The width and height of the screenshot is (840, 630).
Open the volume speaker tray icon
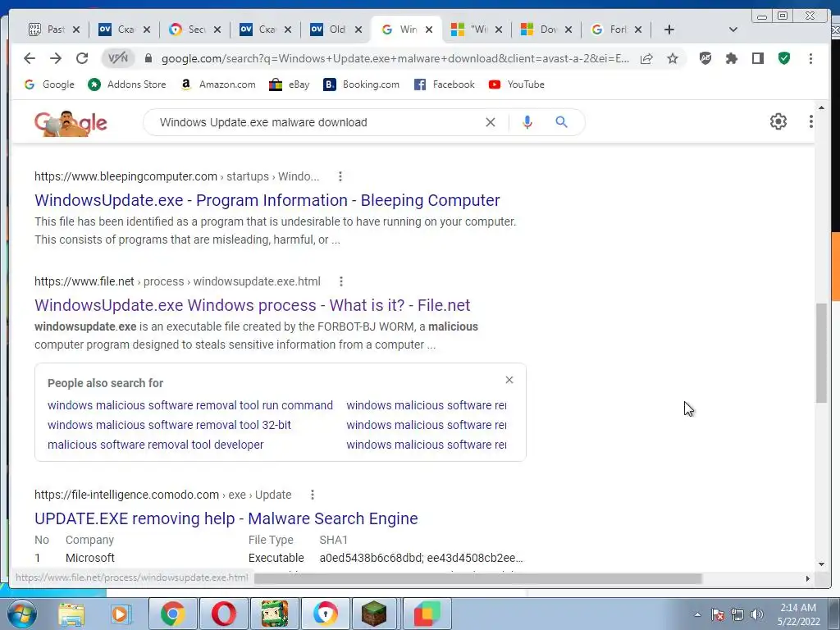[757, 614]
